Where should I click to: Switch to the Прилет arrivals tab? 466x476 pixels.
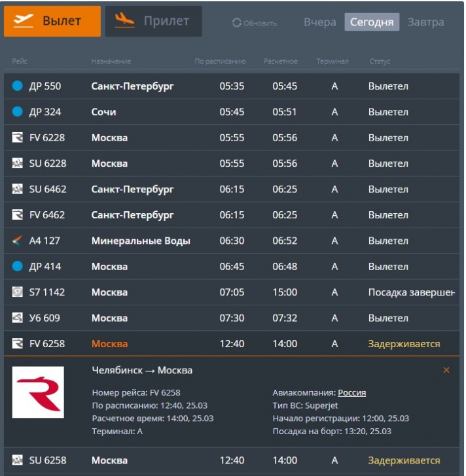[153, 22]
